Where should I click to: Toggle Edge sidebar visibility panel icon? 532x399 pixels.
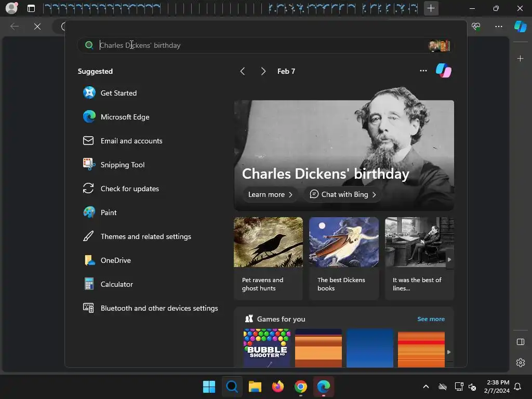[520, 342]
